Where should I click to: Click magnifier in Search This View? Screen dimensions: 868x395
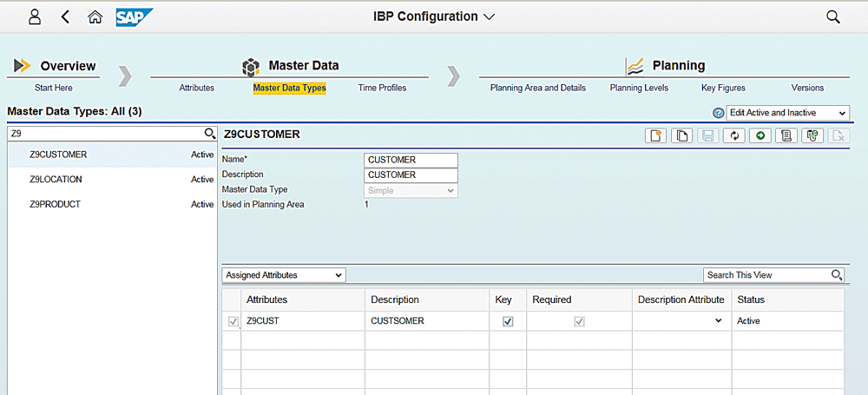pos(837,275)
